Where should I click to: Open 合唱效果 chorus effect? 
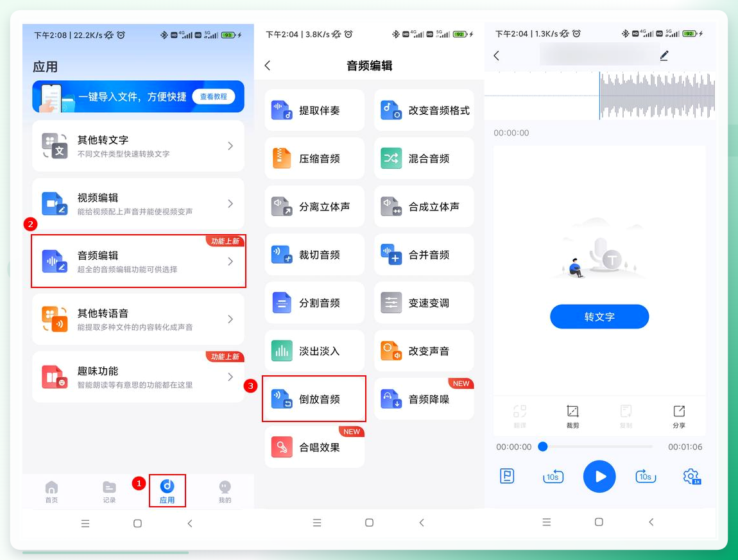[x=314, y=447]
